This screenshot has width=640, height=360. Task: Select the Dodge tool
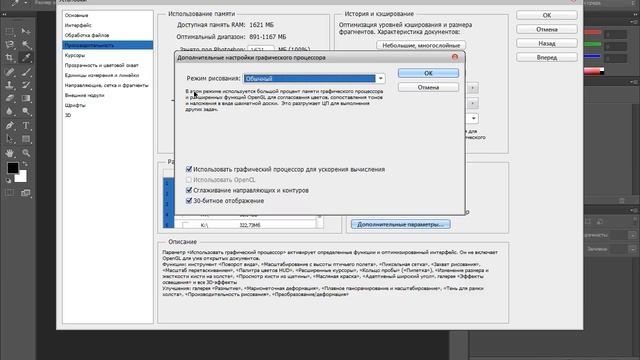[26, 111]
